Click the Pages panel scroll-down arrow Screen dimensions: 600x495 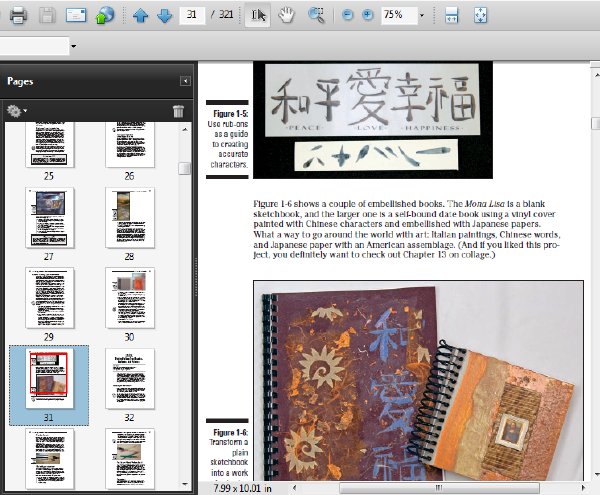185,484
